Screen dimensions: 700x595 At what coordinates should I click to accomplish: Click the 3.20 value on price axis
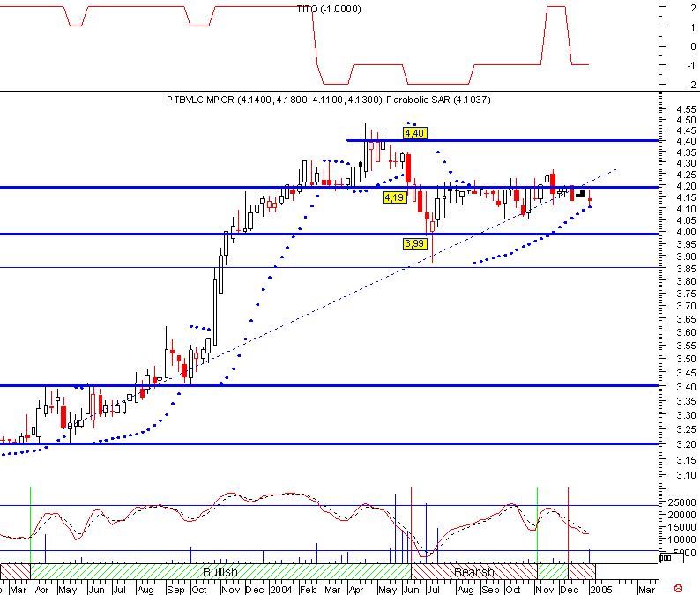click(686, 444)
